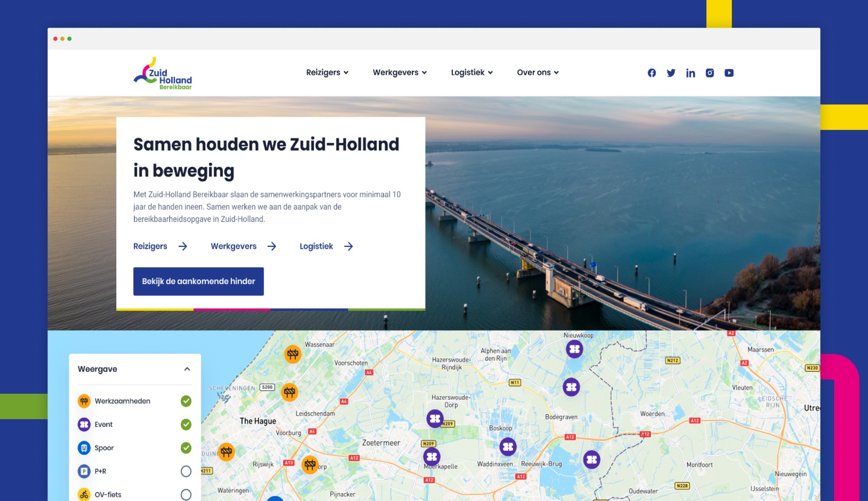The image size is (868, 501).
Task: Click the OV-fiets bicycle legend icon
Action: [84, 495]
